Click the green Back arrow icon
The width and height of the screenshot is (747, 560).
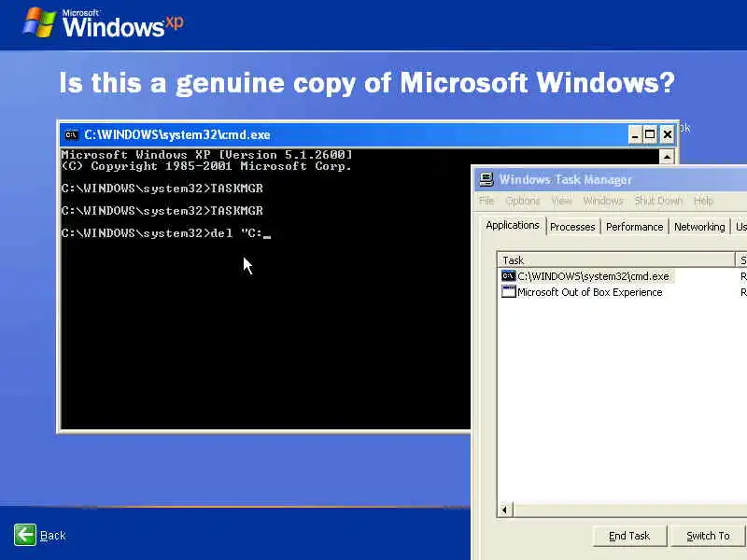pyautogui.click(x=25, y=535)
